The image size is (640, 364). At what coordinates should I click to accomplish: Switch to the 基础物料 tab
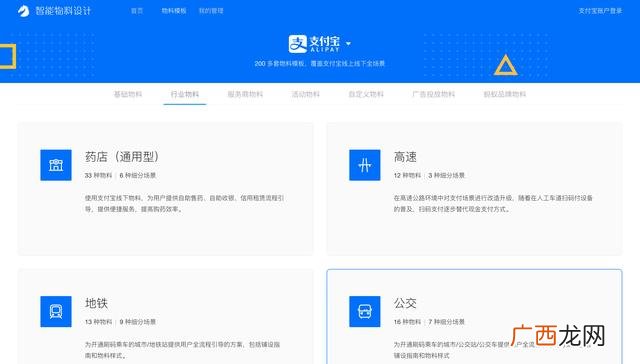pyautogui.click(x=128, y=94)
